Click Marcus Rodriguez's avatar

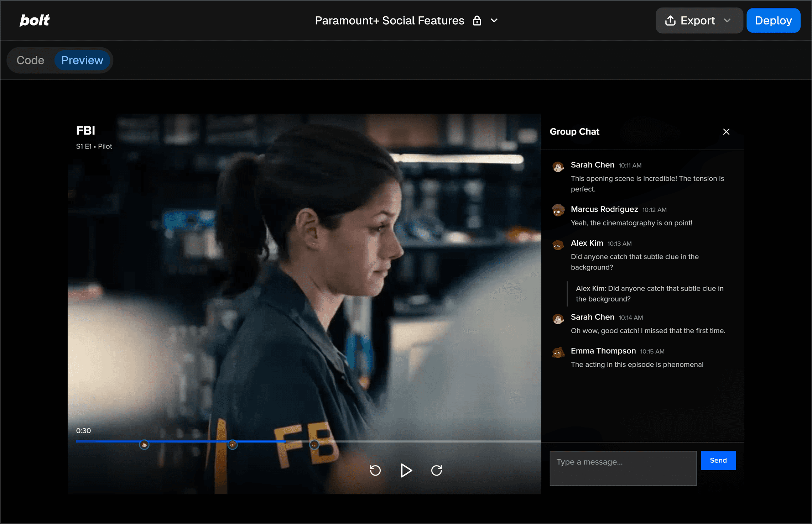coord(558,210)
